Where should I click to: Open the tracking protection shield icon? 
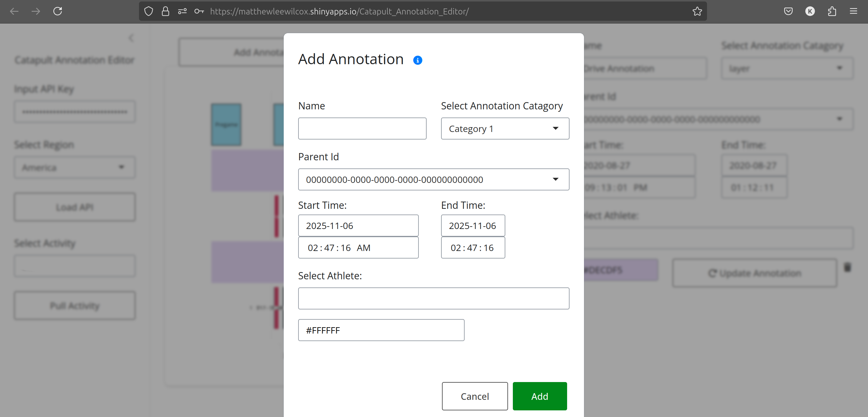[148, 11]
